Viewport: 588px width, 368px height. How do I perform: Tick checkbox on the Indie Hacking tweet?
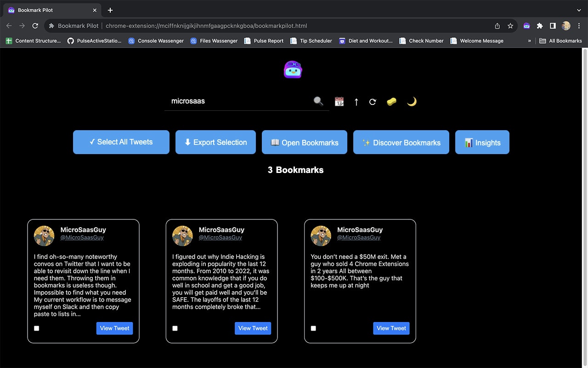coord(175,328)
